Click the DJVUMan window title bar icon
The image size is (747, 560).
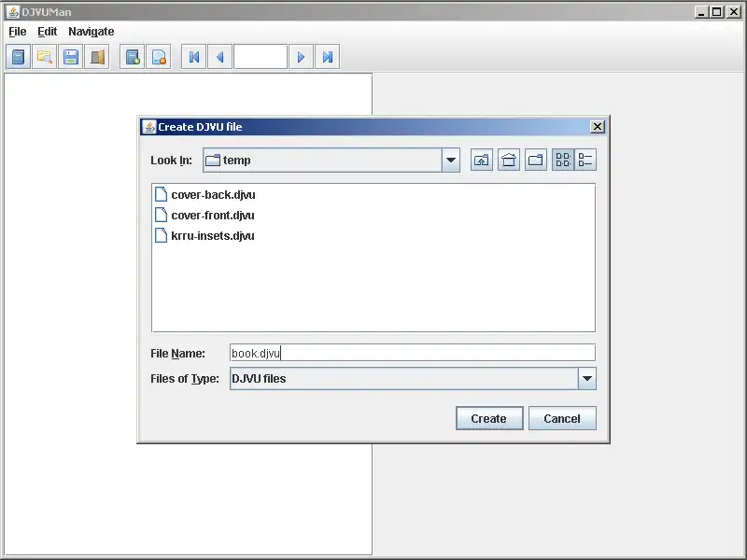pos(13,12)
